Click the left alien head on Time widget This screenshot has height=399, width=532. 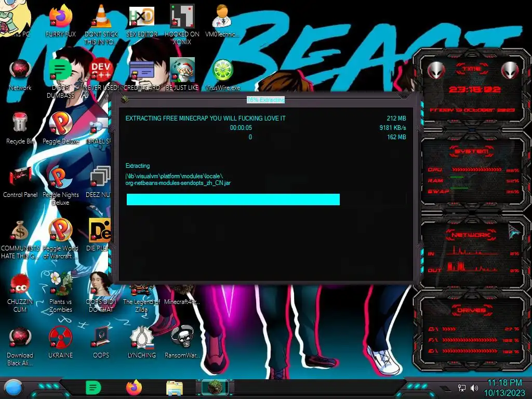436,70
